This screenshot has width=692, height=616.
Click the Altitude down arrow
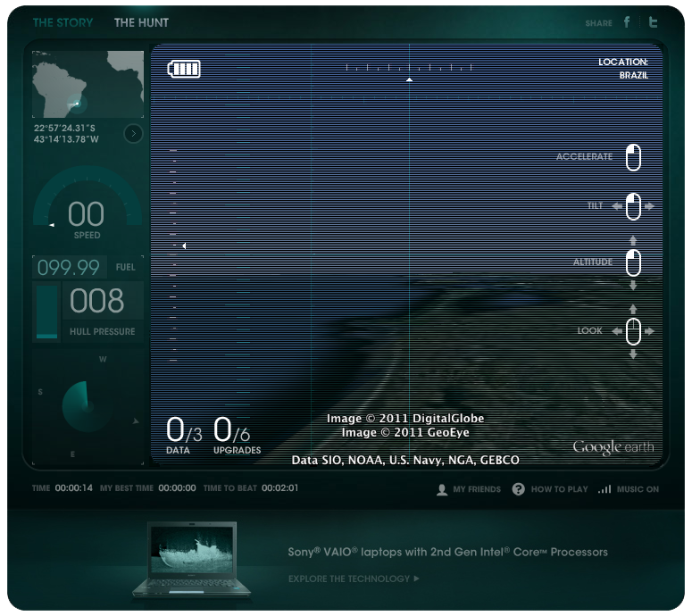pyautogui.click(x=633, y=285)
